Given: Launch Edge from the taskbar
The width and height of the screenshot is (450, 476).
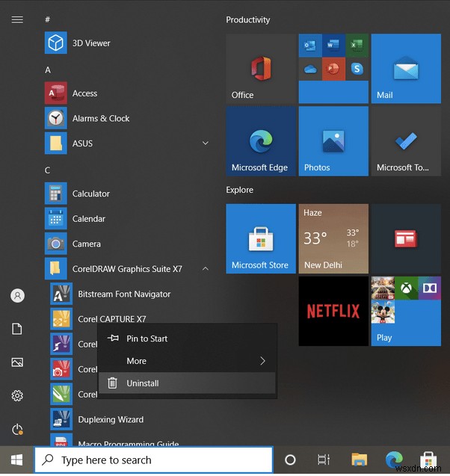Looking at the screenshot, I should pos(394,460).
